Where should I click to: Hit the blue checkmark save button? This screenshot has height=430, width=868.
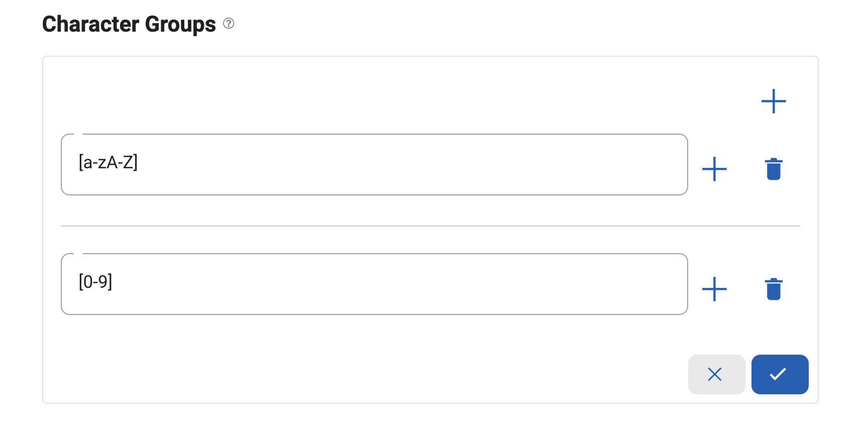780,374
